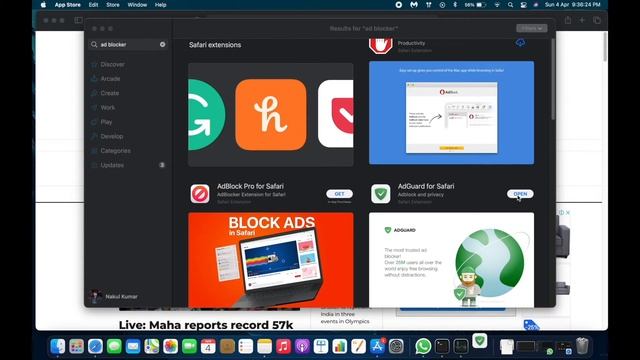This screenshot has width=640, height=360.
Task: Open System Preferences from the Dock
Action: [396, 347]
